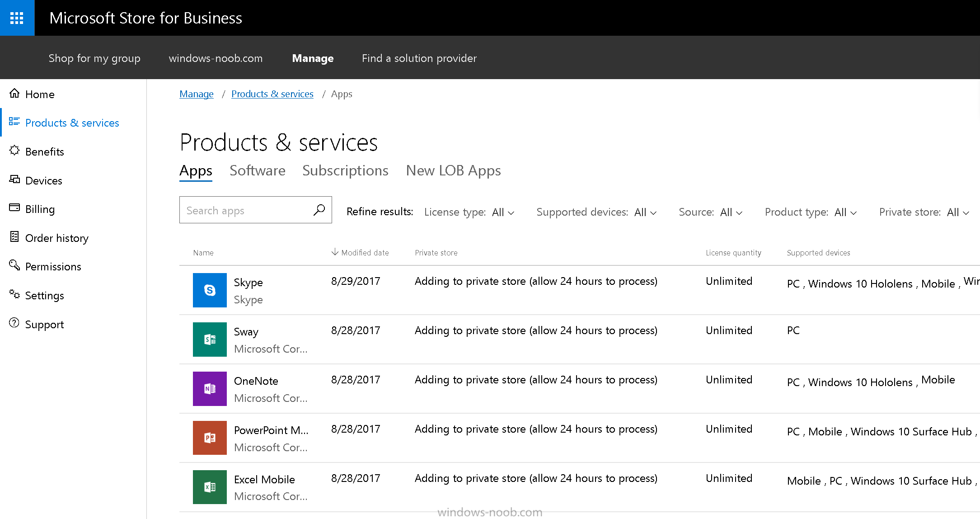The image size is (980, 519).
Task: Open the Excel Mobile app name
Action: 264,480
